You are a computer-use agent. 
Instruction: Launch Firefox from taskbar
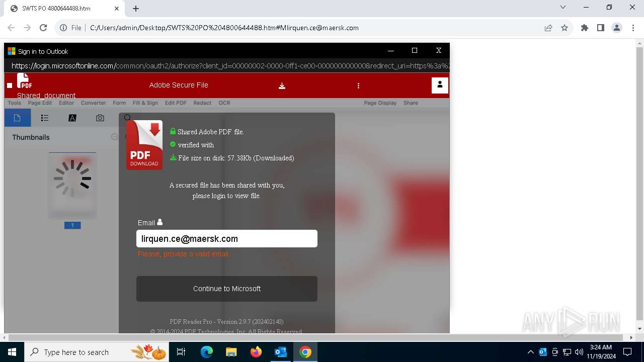point(256,352)
